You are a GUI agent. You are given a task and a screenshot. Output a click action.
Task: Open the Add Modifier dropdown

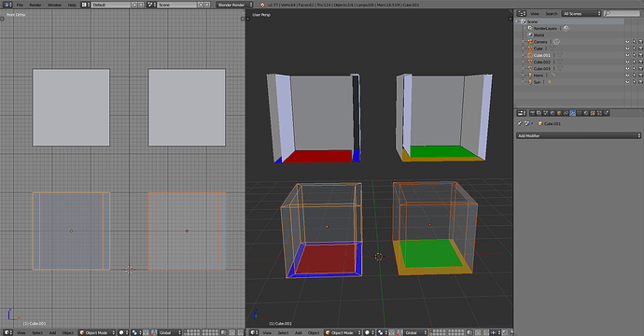pos(579,135)
